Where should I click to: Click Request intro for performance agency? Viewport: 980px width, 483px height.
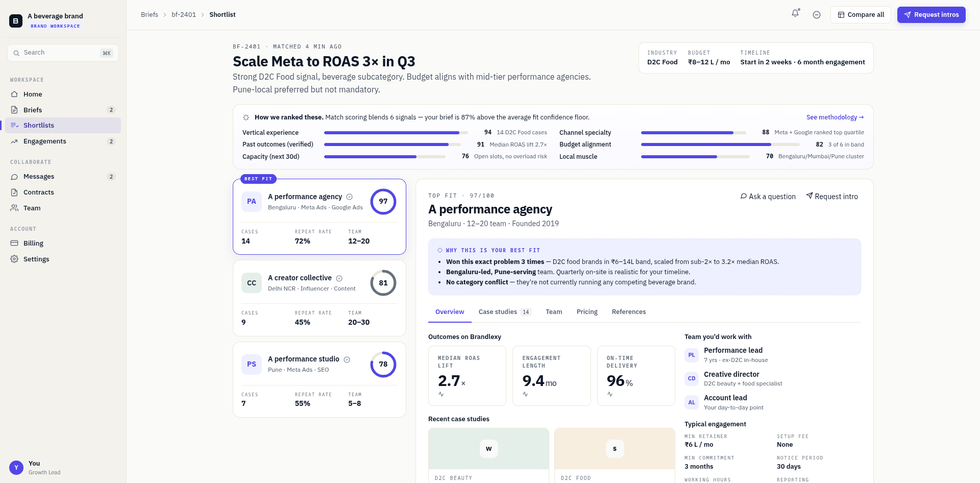(x=832, y=197)
